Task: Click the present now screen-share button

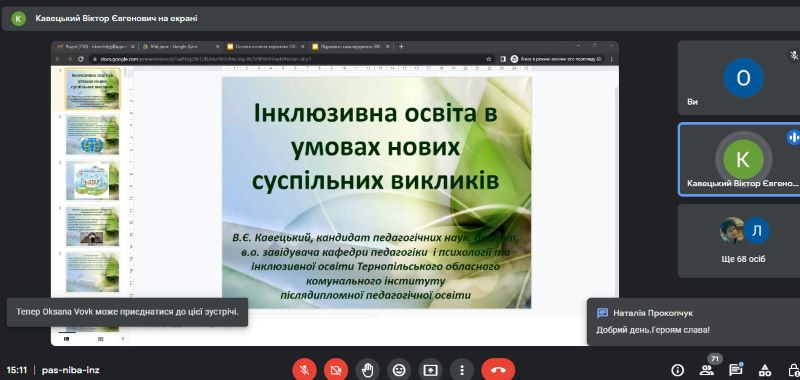Action: (430, 370)
